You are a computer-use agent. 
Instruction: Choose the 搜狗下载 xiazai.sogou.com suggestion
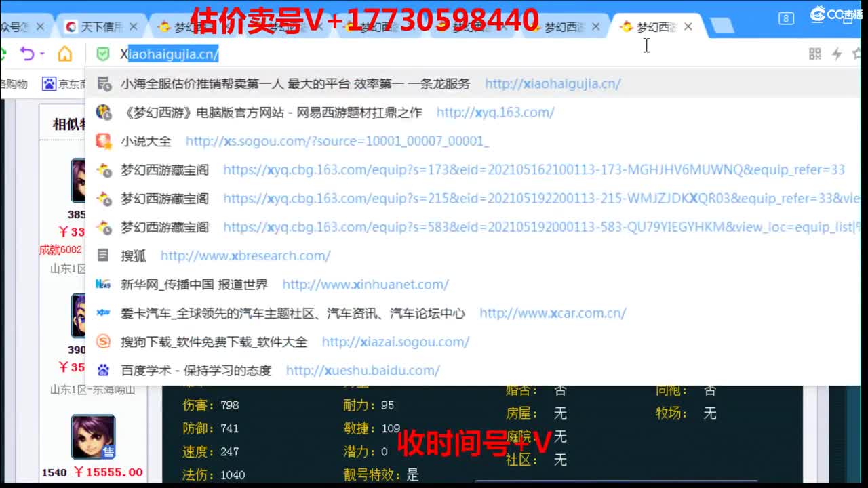(473, 342)
